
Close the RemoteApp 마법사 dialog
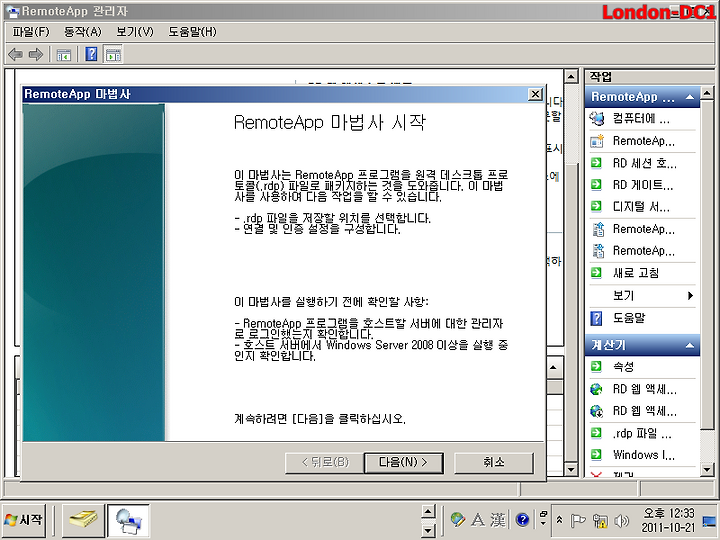535,94
